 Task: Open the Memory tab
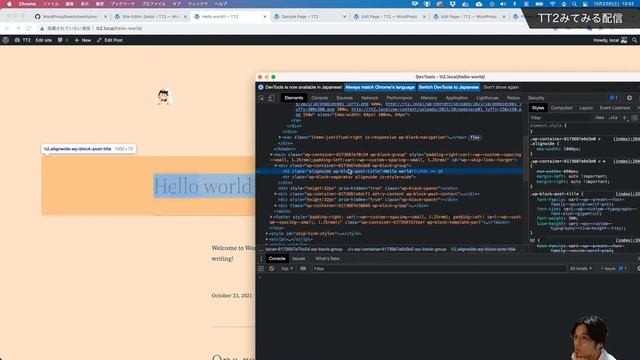coord(429,98)
